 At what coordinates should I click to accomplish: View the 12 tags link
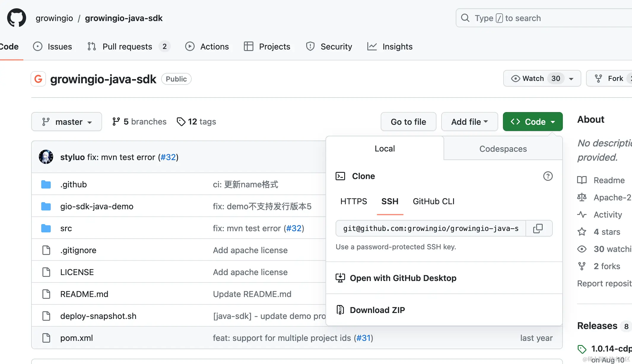(x=196, y=122)
